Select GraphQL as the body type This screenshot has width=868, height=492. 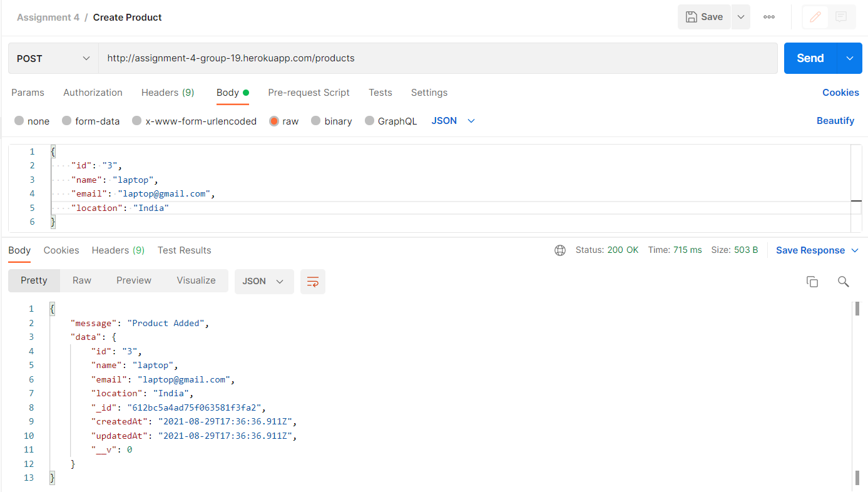click(x=391, y=121)
